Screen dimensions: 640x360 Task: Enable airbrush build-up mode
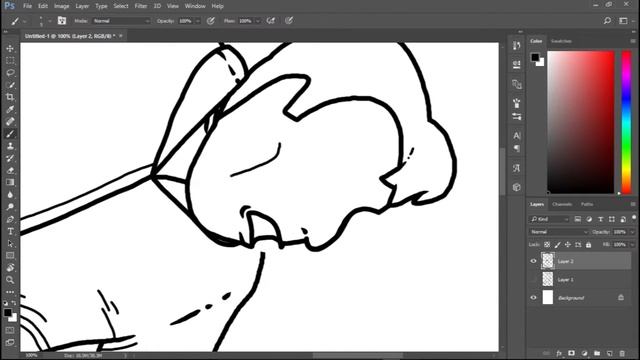coord(271,20)
